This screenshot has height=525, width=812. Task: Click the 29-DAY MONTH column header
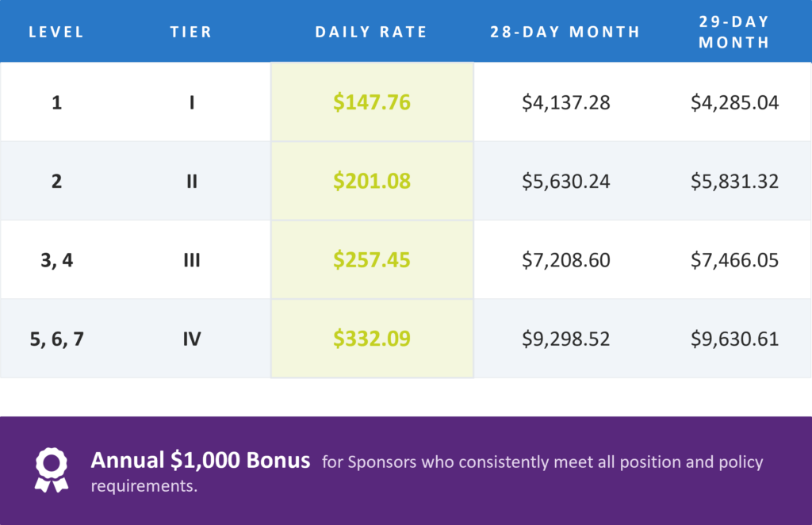(x=733, y=32)
